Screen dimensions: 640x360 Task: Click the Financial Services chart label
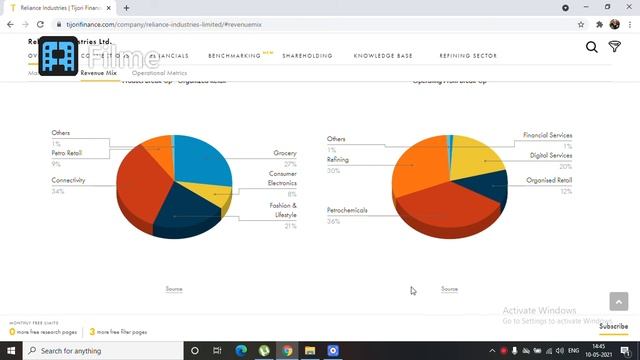(547, 135)
